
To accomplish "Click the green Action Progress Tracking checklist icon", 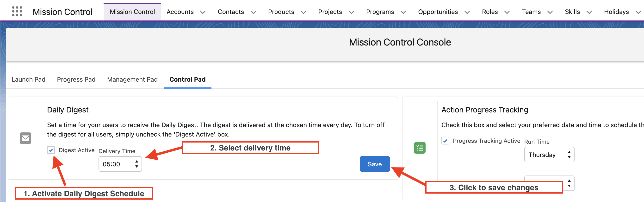I will tap(420, 148).
